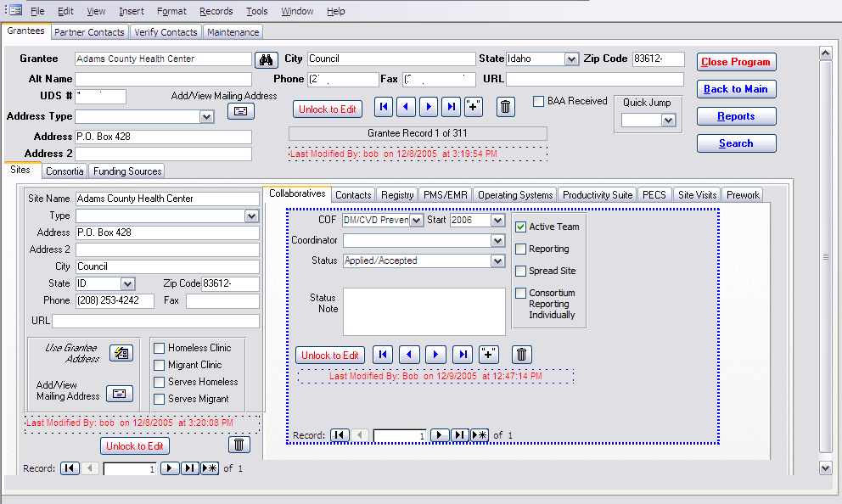Go to first collaborative record button
Viewport: 842px width, 504px height.
pyautogui.click(x=383, y=355)
